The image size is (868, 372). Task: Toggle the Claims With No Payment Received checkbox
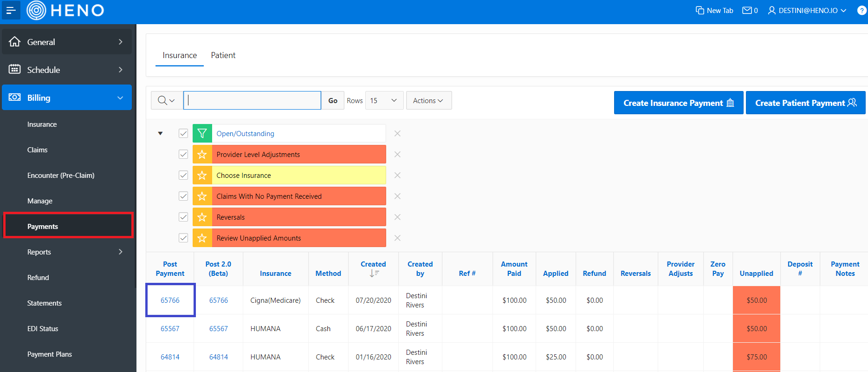pyautogui.click(x=183, y=196)
